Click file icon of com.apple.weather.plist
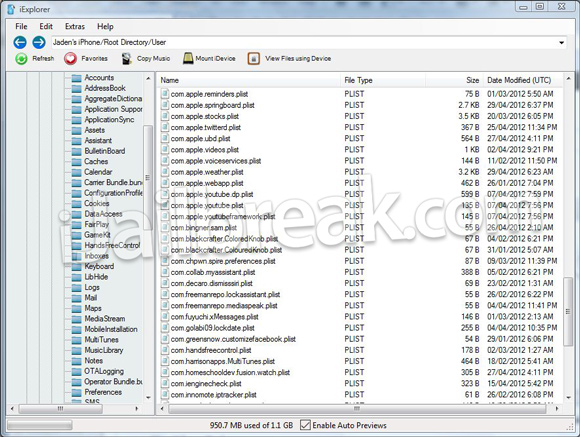 165,172
